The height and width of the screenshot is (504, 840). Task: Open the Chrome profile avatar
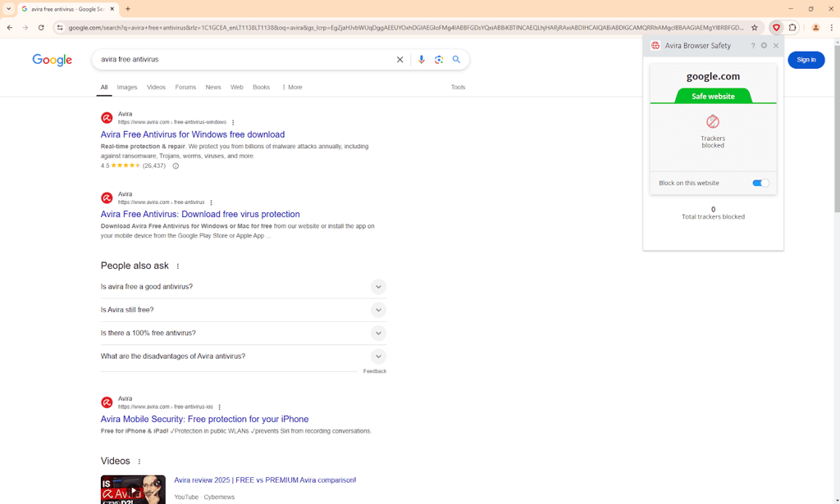[x=815, y=27]
